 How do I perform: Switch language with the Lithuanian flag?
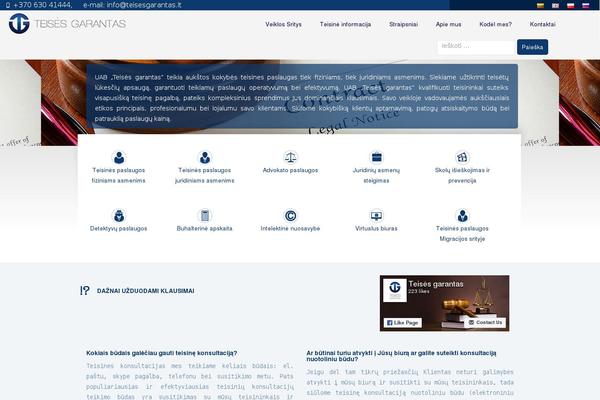tap(540, 5)
